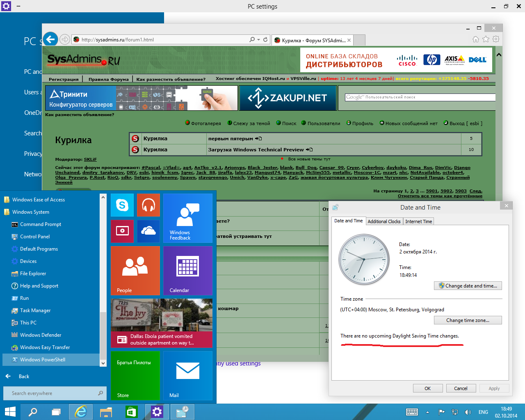This screenshot has width=525, height=420.
Task: Go Back in the Start menu
Action: tap(17, 377)
